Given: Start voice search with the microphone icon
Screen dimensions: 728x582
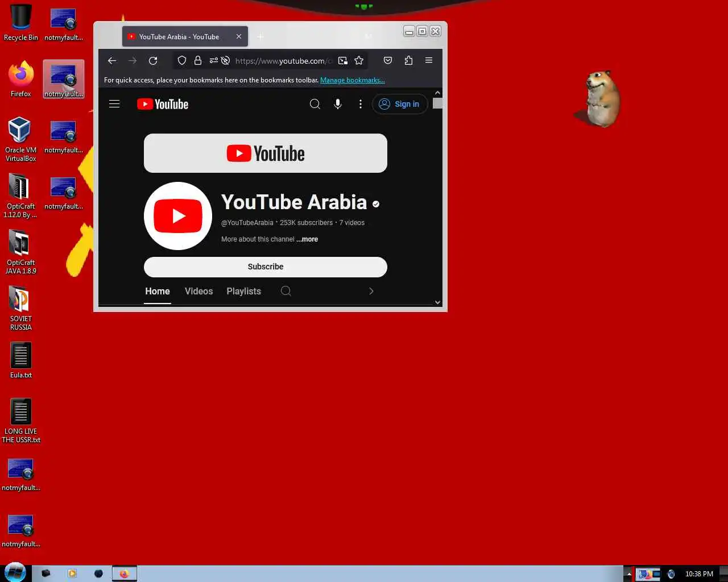Looking at the screenshot, I should point(338,104).
